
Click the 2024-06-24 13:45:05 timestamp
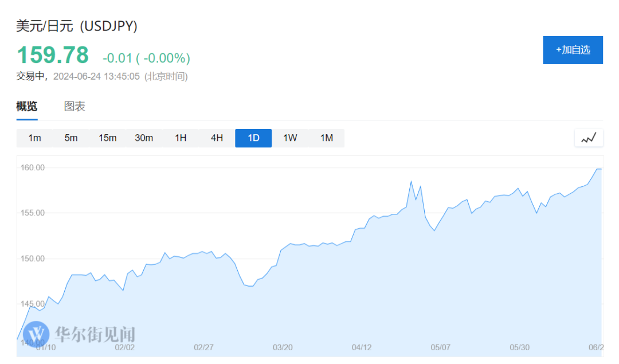[x=96, y=77]
